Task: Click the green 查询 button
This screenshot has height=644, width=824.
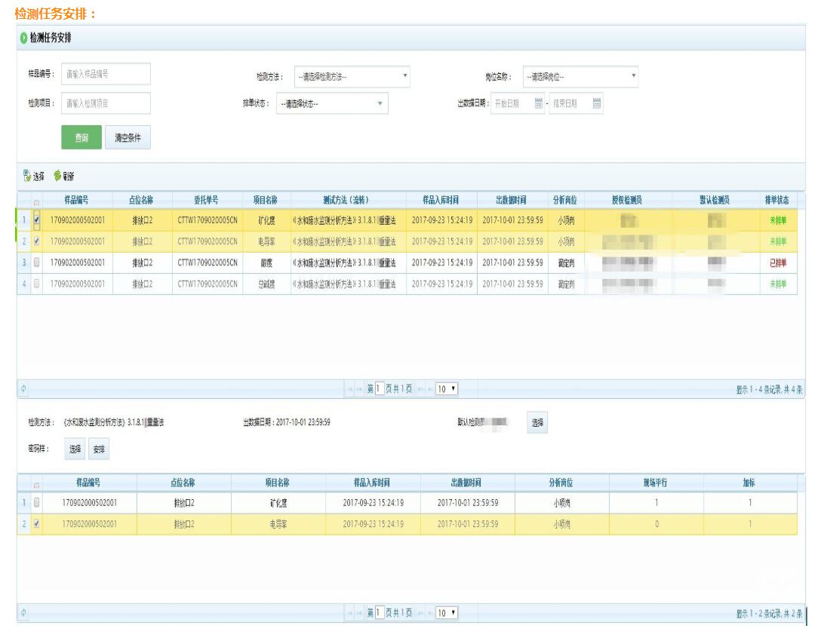Action: point(81,138)
